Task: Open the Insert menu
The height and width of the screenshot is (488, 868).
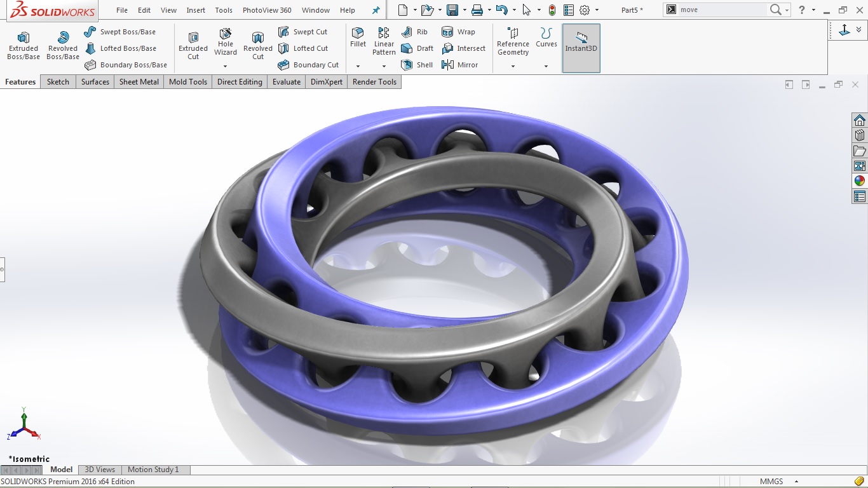Action: [195, 10]
